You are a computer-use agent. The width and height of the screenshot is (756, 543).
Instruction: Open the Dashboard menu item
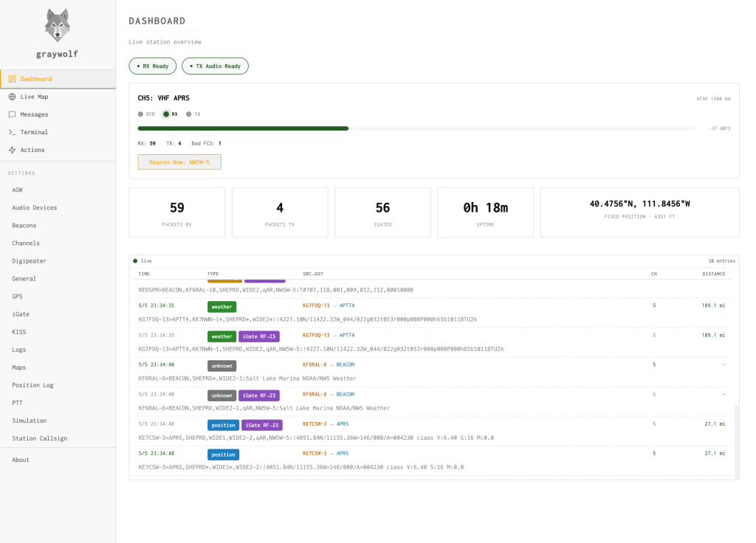[58, 78]
